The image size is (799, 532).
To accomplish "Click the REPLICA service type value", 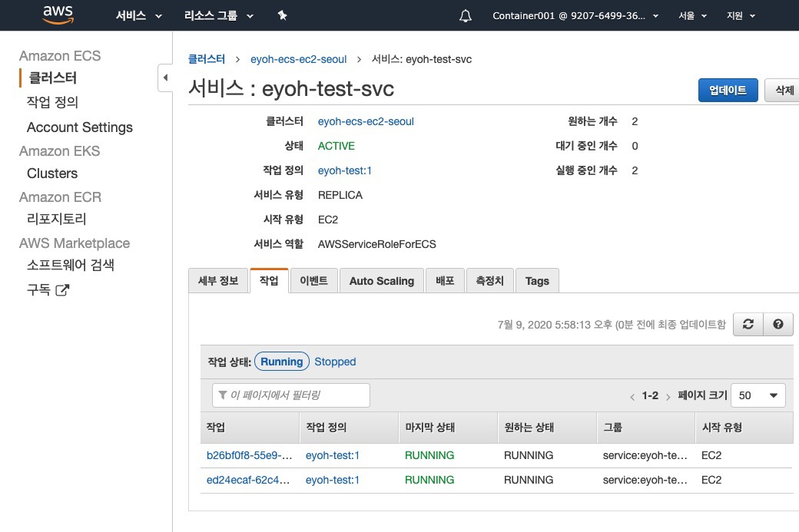I will pyautogui.click(x=340, y=195).
